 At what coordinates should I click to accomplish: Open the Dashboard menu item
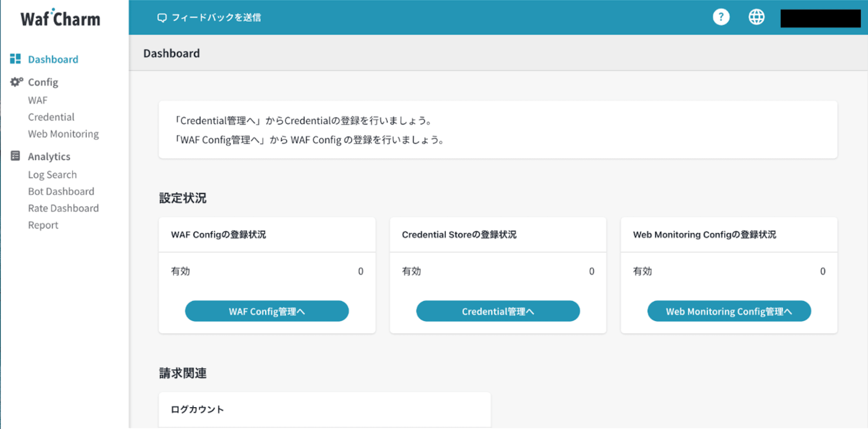coord(53,59)
